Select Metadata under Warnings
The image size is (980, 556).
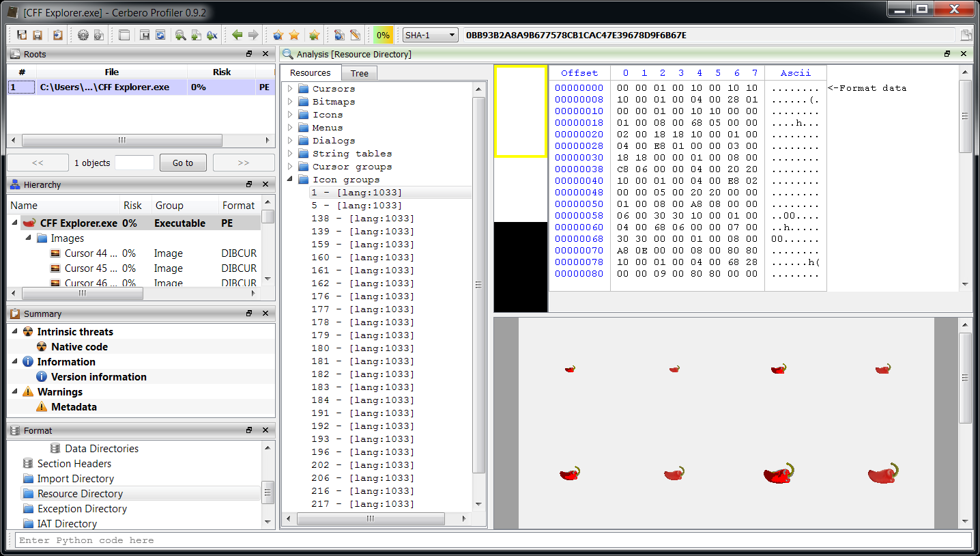click(x=74, y=407)
